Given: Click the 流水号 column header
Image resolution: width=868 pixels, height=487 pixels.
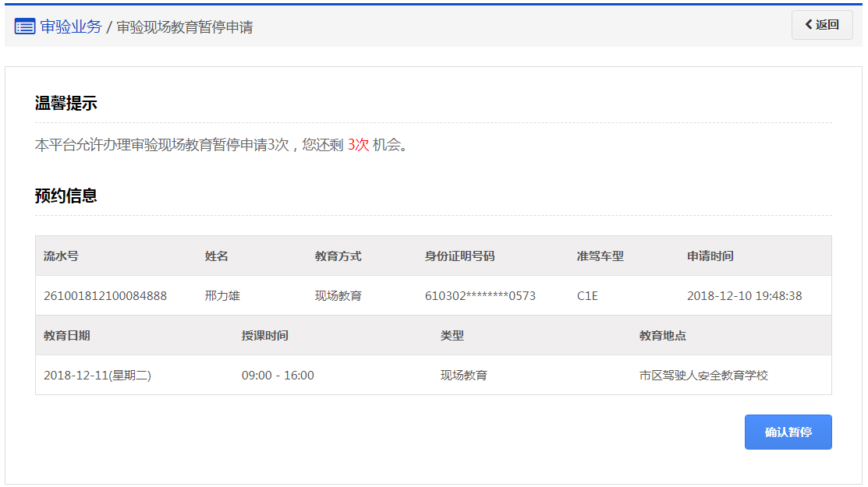Looking at the screenshot, I should click(61, 256).
